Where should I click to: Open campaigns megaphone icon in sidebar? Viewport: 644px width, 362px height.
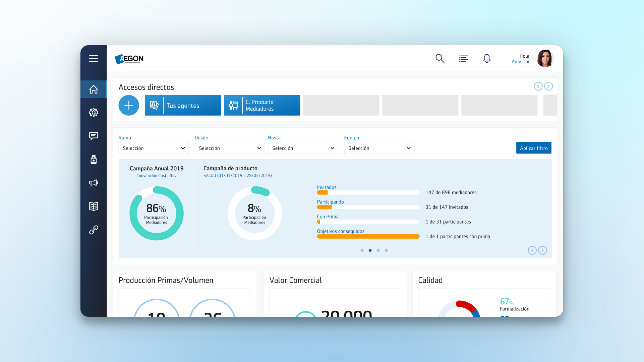(x=94, y=183)
